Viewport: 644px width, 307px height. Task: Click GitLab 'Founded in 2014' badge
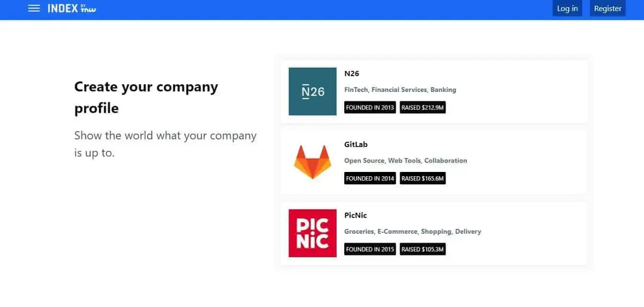click(x=370, y=179)
